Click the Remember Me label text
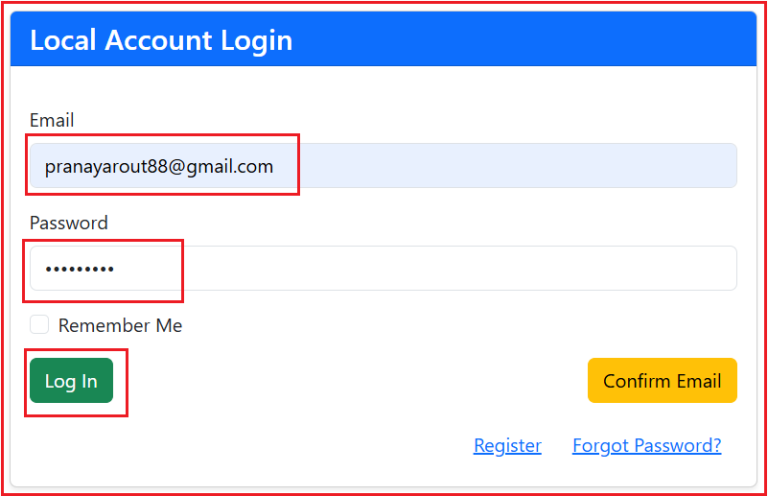Image resolution: width=768 pixels, height=496 pixels. pos(120,326)
